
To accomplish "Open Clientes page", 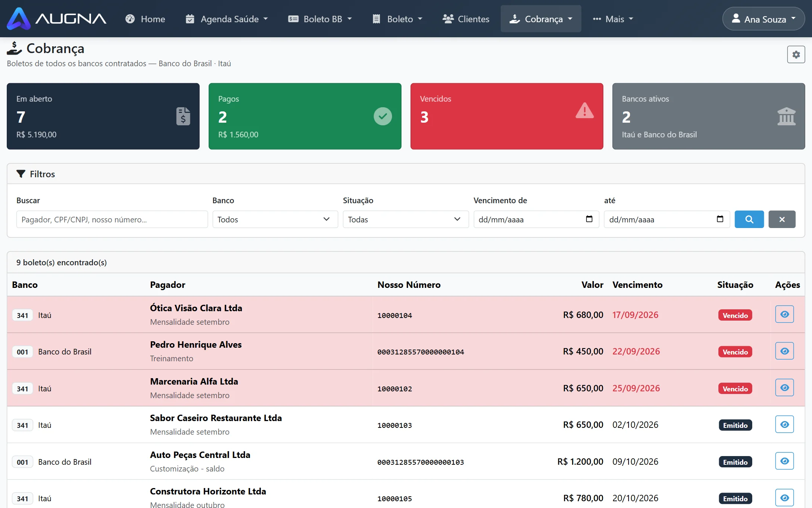I will pyautogui.click(x=466, y=19).
